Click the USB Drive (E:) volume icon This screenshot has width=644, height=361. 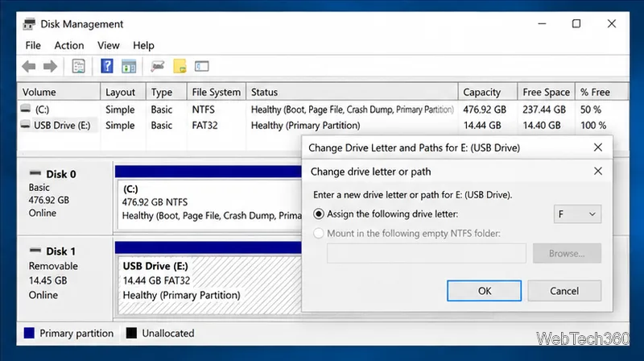click(x=26, y=125)
